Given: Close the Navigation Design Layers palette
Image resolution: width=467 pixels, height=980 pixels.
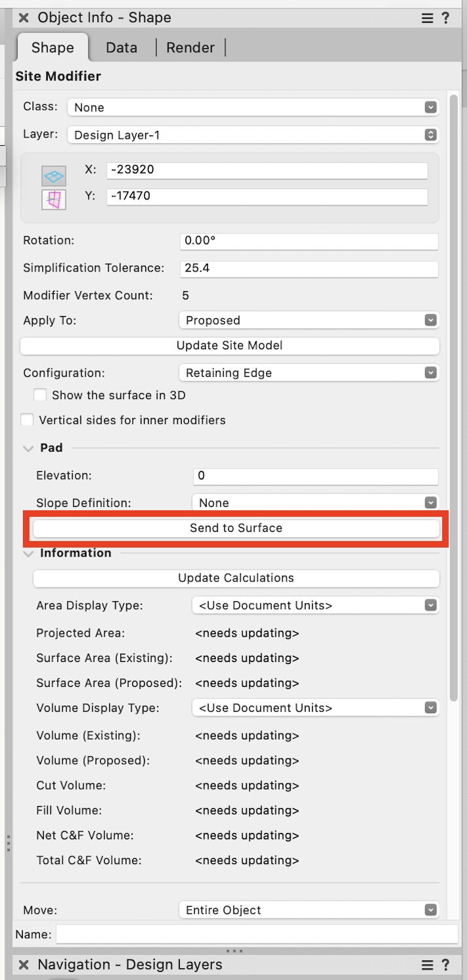Looking at the screenshot, I should click(24, 965).
